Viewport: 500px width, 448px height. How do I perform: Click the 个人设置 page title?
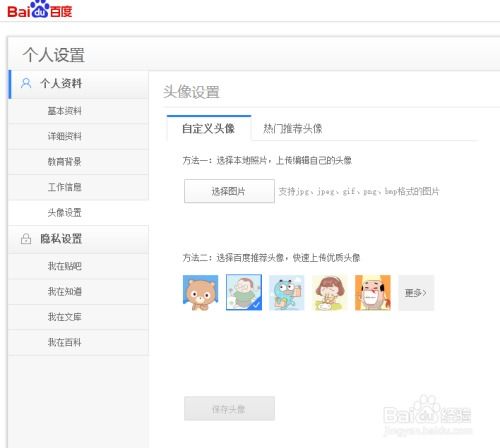53,55
